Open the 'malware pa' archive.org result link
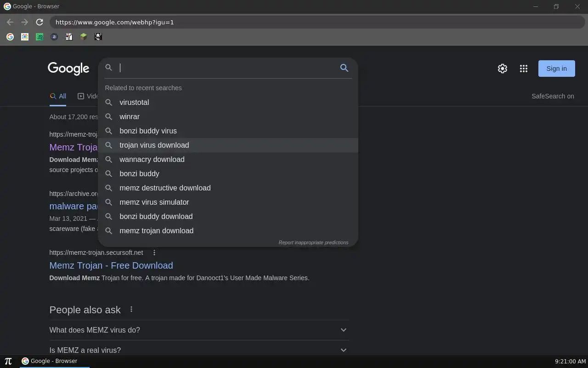The height and width of the screenshot is (368, 588). pos(73,206)
